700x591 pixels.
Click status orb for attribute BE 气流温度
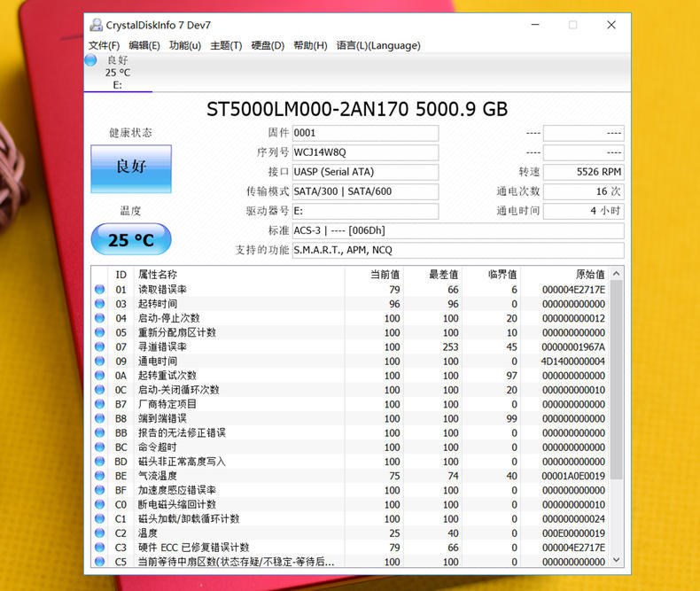tap(99, 476)
